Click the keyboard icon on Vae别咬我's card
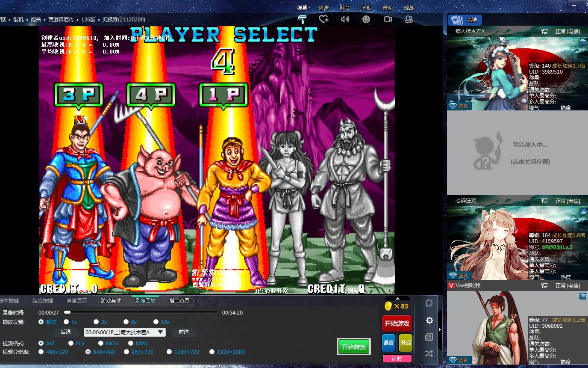The image size is (588, 368). (583, 296)
